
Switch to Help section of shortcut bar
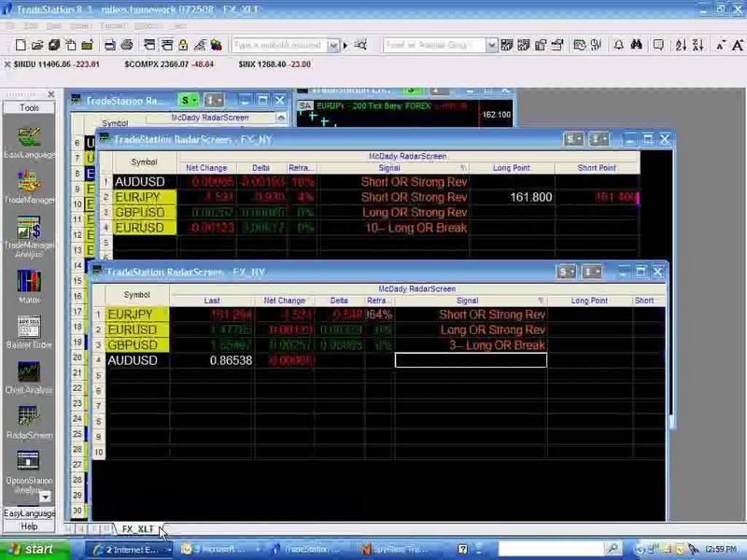click(29, 526)
